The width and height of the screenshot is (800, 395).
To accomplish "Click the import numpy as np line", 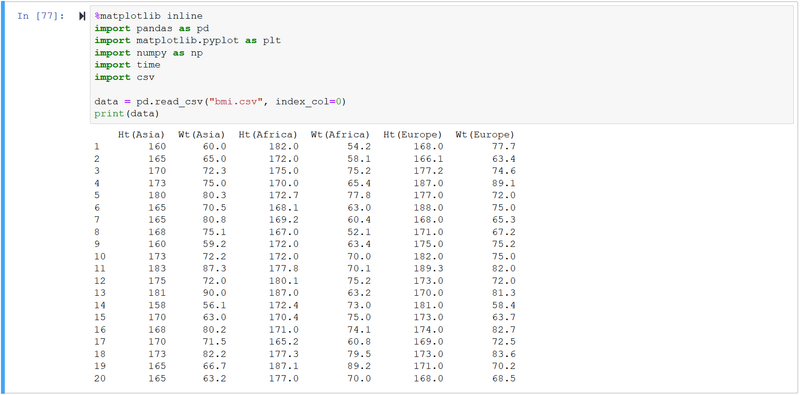I will [x=148, y=53].
